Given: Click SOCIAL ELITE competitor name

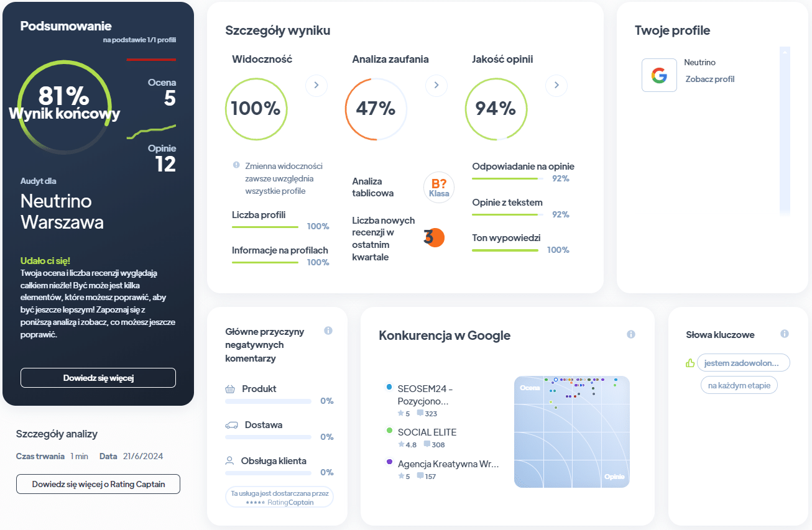Looking at the screenshot, I should click(x=427, y=432).
